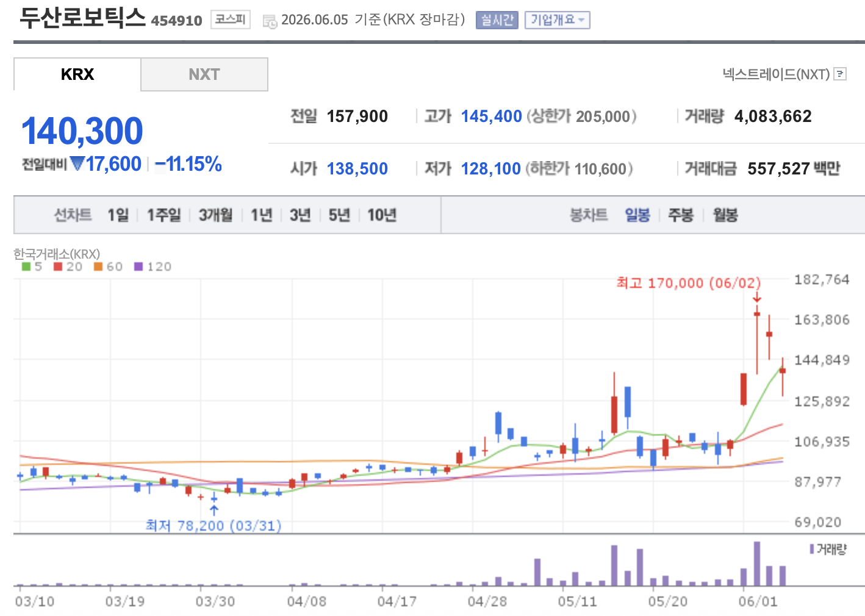Screen dimensions: 865x616
Task: Select the 1일 line chart period
Action: point(118,215)
